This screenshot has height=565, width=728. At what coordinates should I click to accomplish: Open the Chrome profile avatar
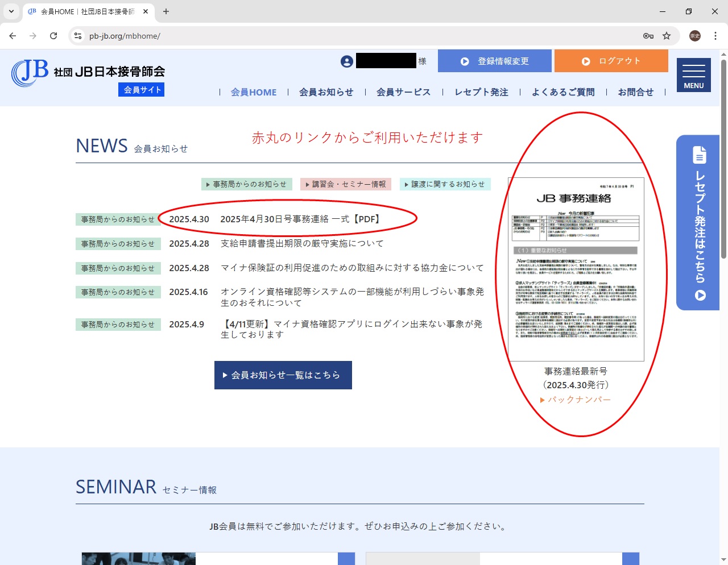coord(695,36)
